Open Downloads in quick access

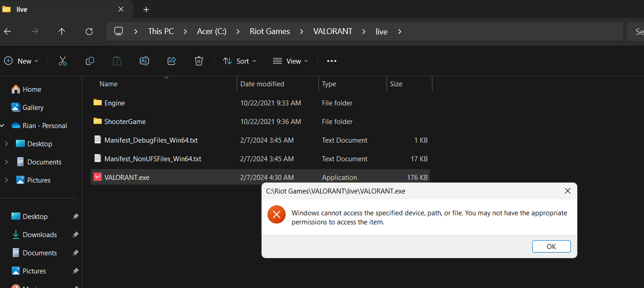[x=40, y=234]
